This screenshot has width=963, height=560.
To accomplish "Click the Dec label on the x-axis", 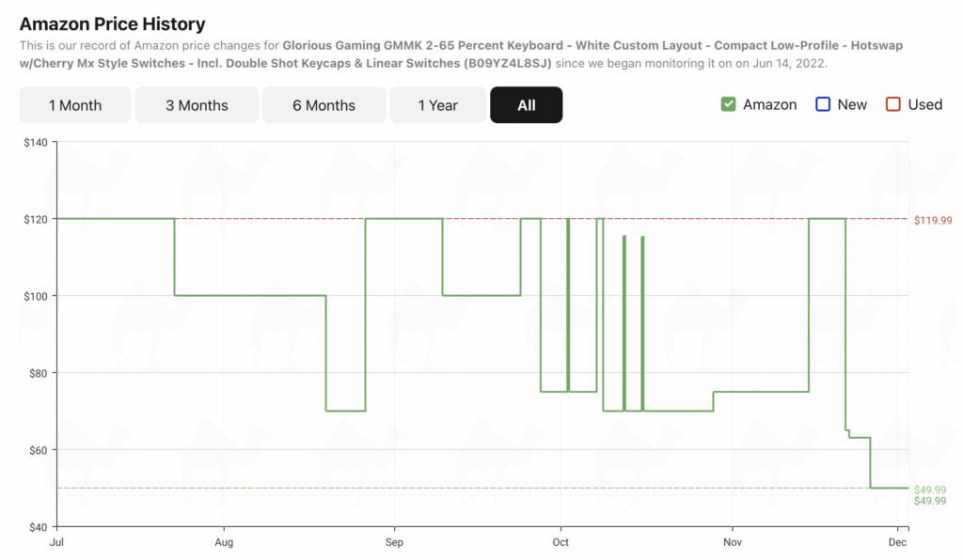I will [898, 543].
